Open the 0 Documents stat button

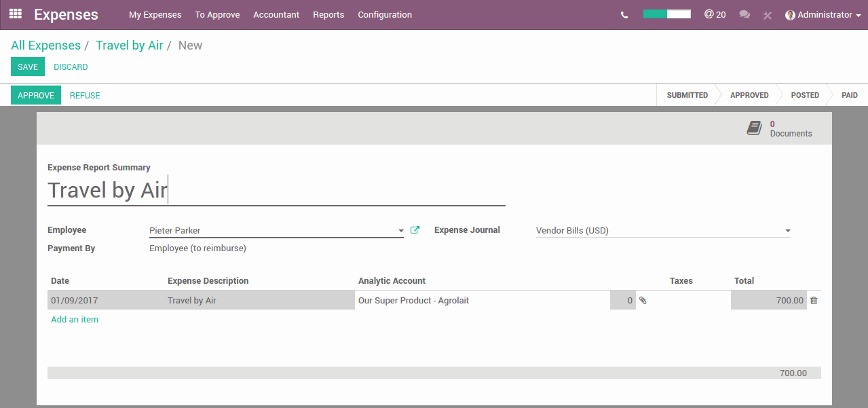(x=780, y=128)
